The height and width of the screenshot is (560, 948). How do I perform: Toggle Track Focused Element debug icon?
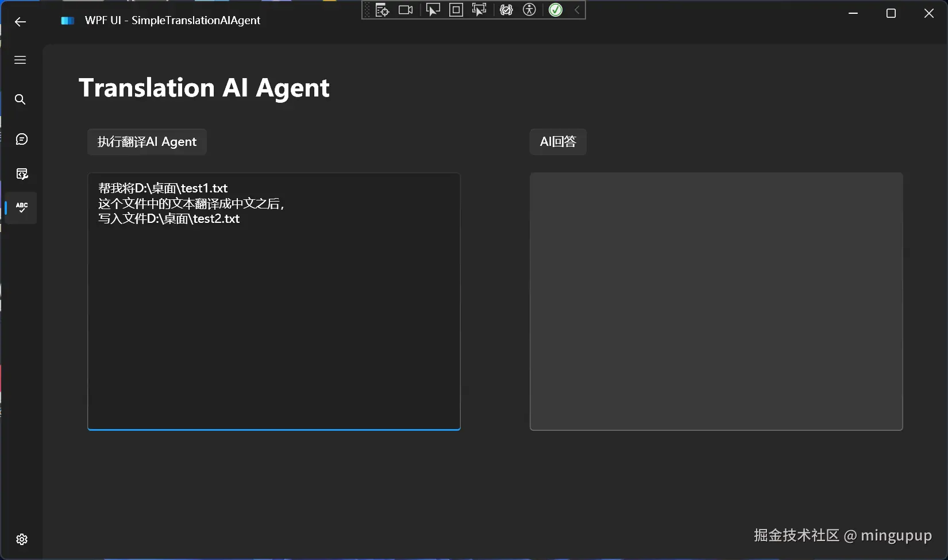[x=479, y=10]
